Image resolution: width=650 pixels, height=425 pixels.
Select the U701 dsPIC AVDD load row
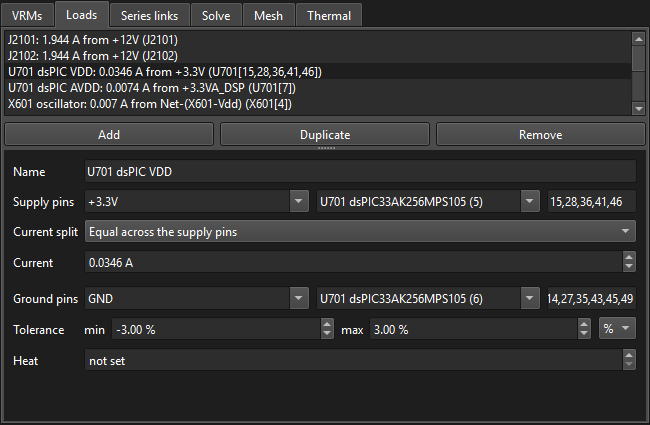point(318,88)
